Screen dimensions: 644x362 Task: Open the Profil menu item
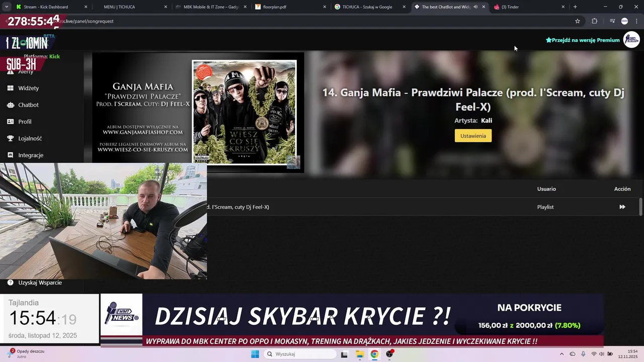25,122
